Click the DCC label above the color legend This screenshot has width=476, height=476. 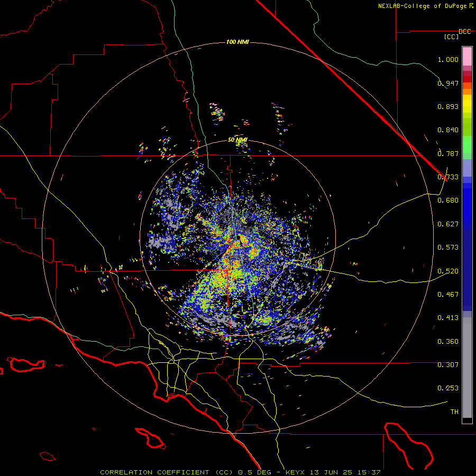tap(465, 32)
